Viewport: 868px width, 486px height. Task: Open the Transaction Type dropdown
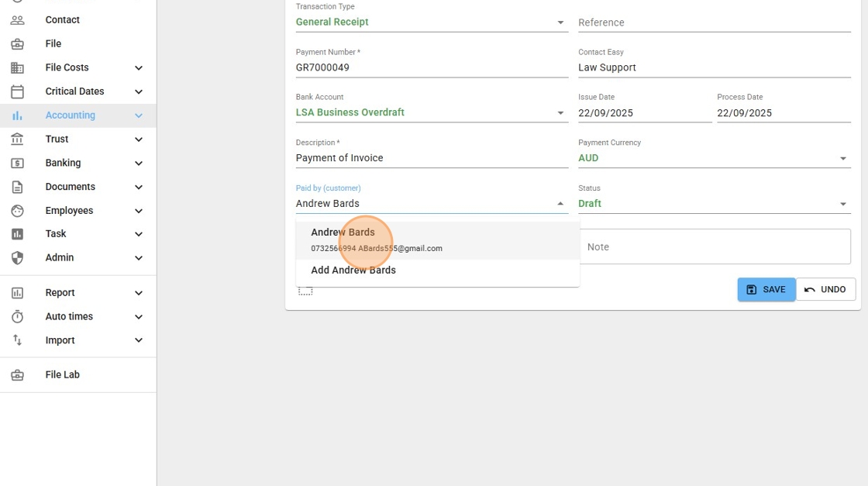point(560,22)
